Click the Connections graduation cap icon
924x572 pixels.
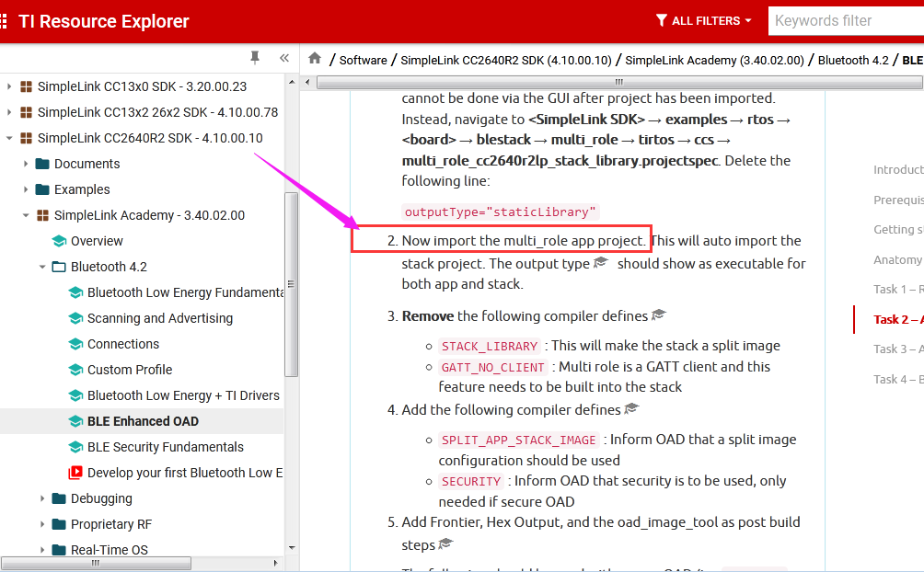click(x=75, y=344)
